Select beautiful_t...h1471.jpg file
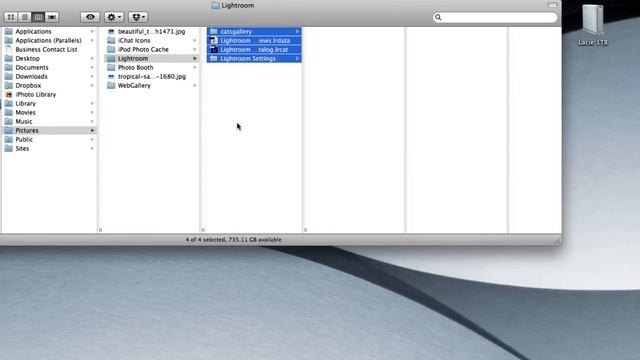 (152, 31)
